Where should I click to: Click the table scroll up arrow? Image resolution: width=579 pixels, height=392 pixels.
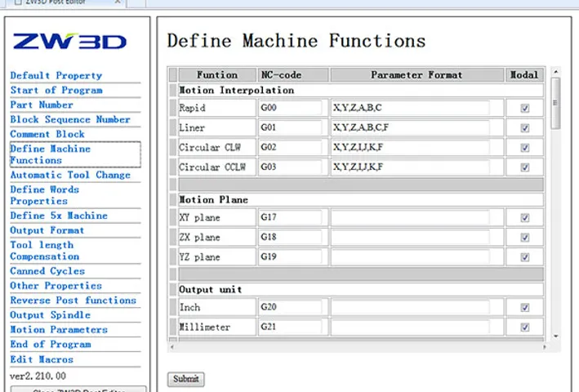click(555, 72)
